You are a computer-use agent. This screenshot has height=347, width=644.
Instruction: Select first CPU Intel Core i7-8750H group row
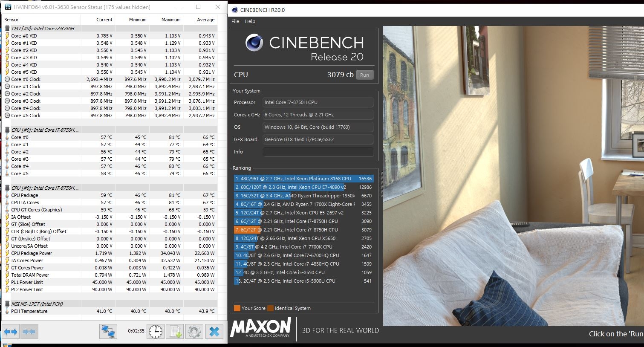tap(110, 29)
